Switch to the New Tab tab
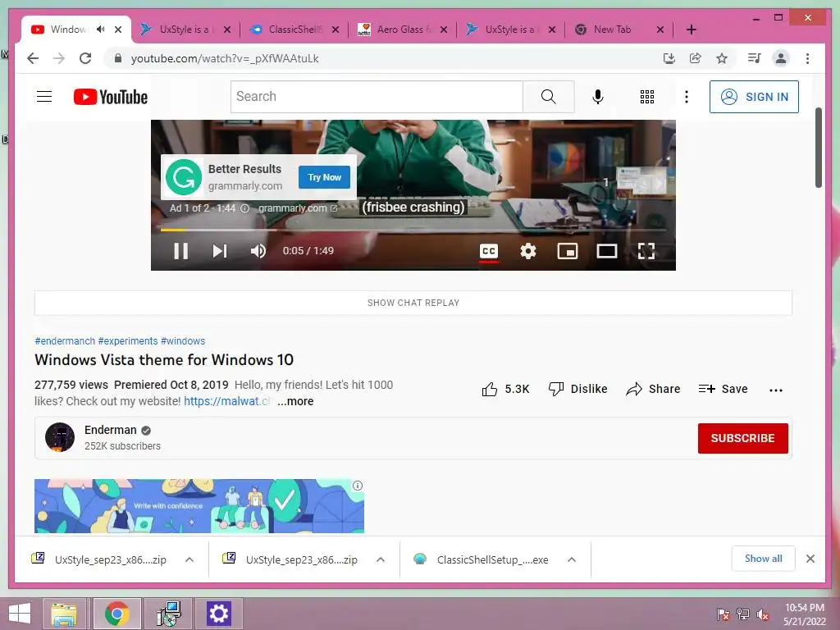 point(619,29)
